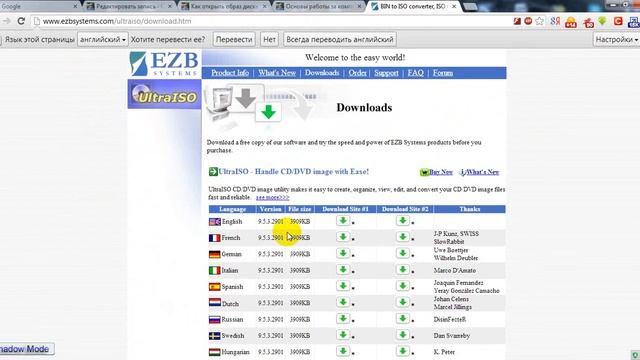Download English version from Site #2
Screen dimensions: 640x360
402,220
